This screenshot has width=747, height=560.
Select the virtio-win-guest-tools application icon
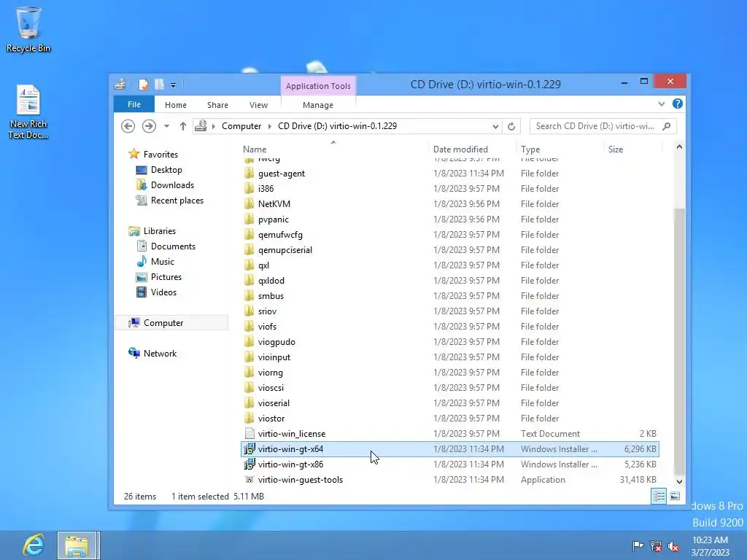(x=249, y=479)
